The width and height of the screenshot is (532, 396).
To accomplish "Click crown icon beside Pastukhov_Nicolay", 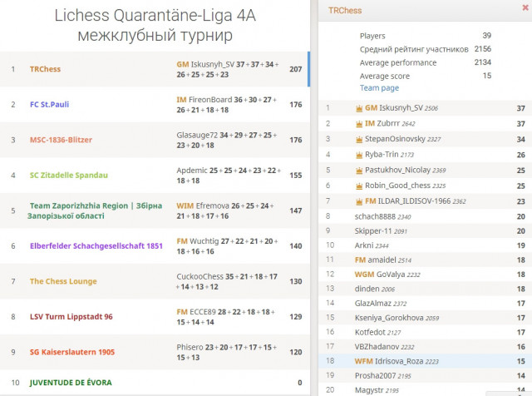I will pyautogui.click(x=359, y=171).
